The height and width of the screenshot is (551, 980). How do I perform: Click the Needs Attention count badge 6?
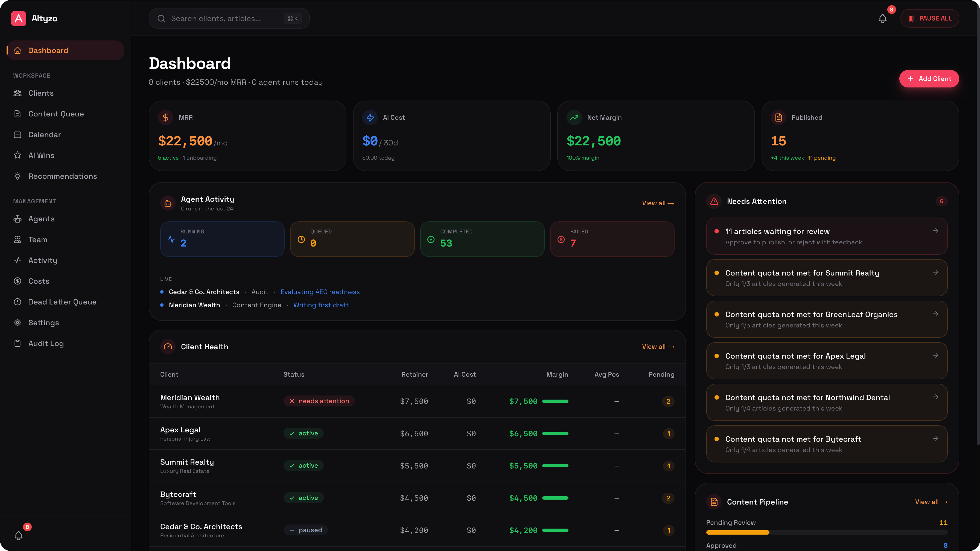click(941, 201)
